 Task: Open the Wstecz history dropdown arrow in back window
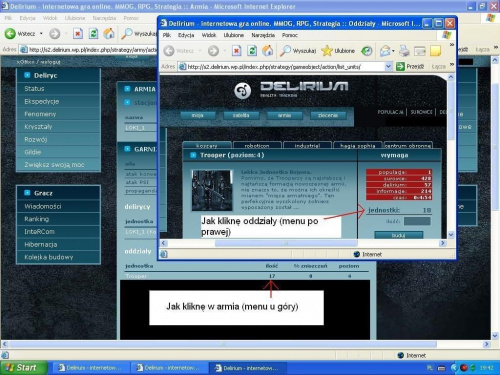click(x=41, y=33)
